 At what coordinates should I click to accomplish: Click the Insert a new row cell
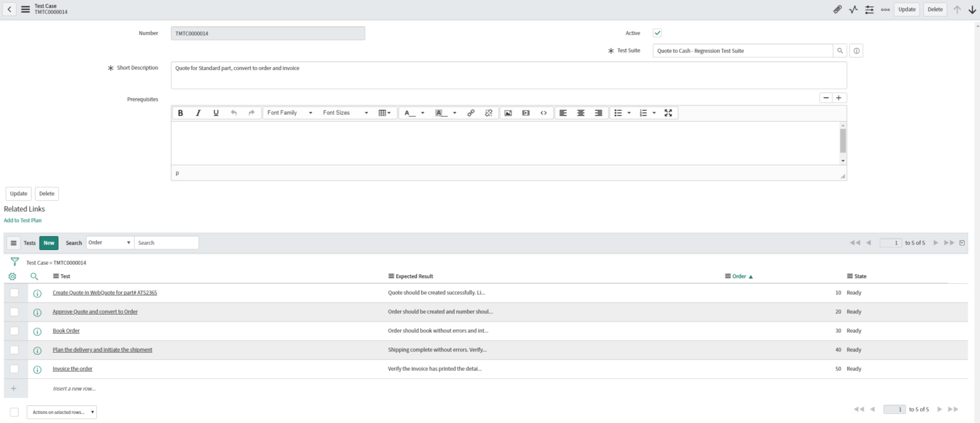tap(73, 388)
